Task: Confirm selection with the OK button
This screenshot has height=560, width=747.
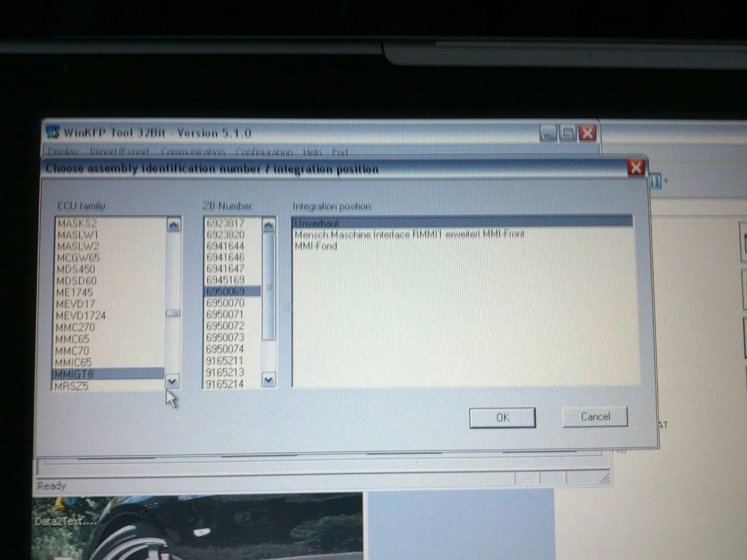Action: [x=502, y=417]
